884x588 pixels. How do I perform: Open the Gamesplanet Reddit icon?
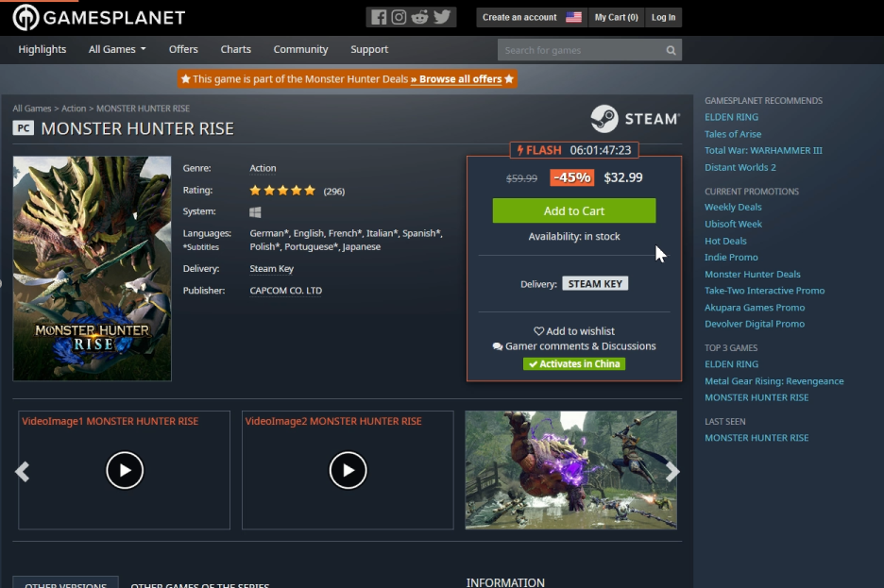(419, 17)
